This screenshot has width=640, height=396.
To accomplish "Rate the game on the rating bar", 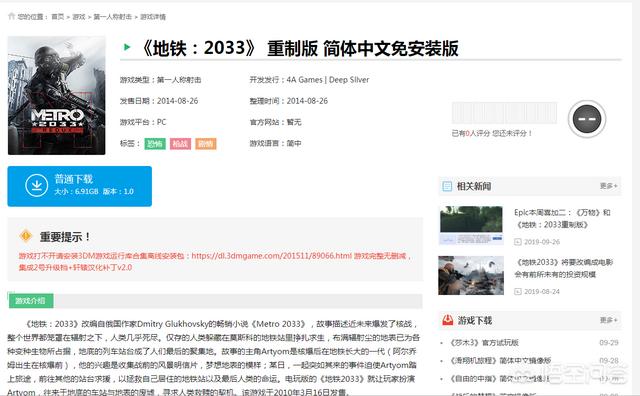I will [504, 113].
